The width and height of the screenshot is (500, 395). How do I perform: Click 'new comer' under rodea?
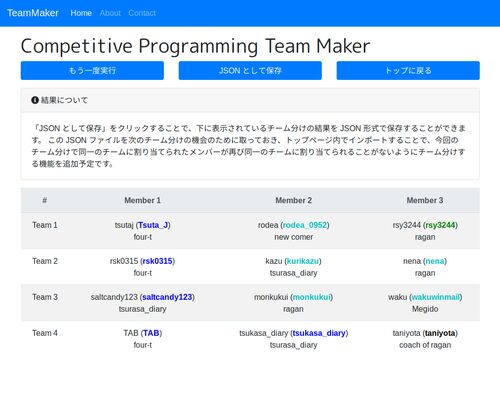[x=293, y=237]
